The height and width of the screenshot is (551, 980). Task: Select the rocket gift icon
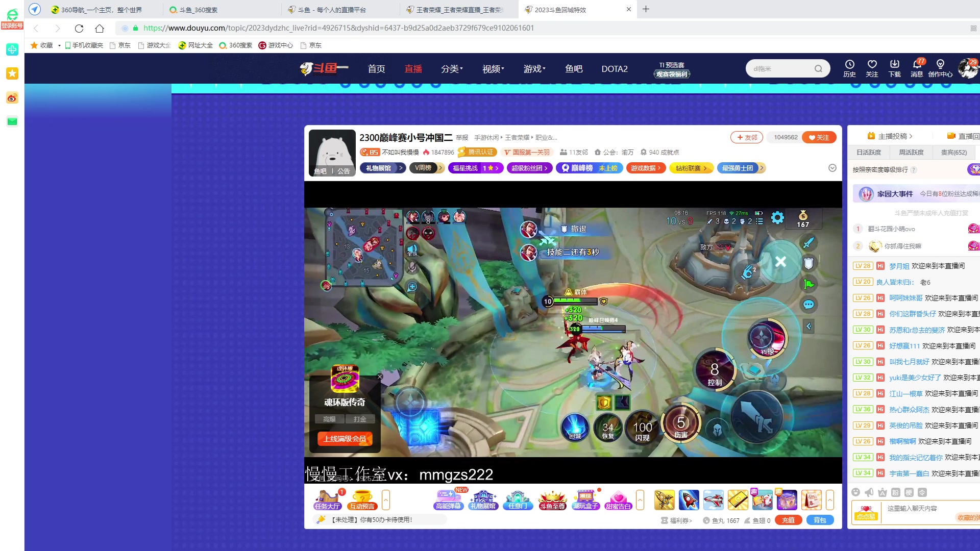click(x=689, y=499)
